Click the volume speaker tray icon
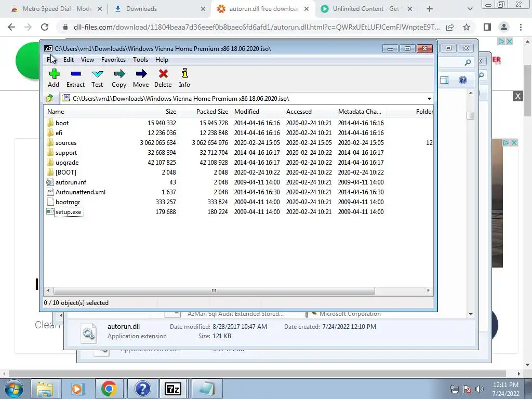The image size is (532, 399). click(480, 389)
